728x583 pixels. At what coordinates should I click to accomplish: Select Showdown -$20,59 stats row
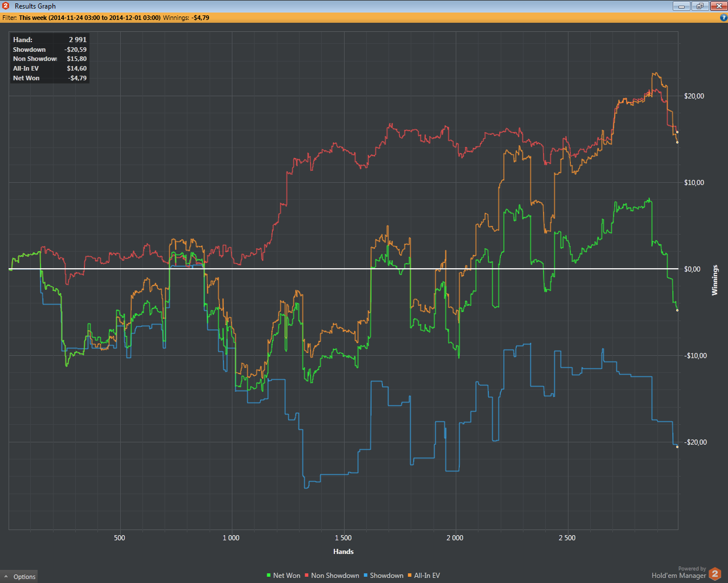point(50,50)
